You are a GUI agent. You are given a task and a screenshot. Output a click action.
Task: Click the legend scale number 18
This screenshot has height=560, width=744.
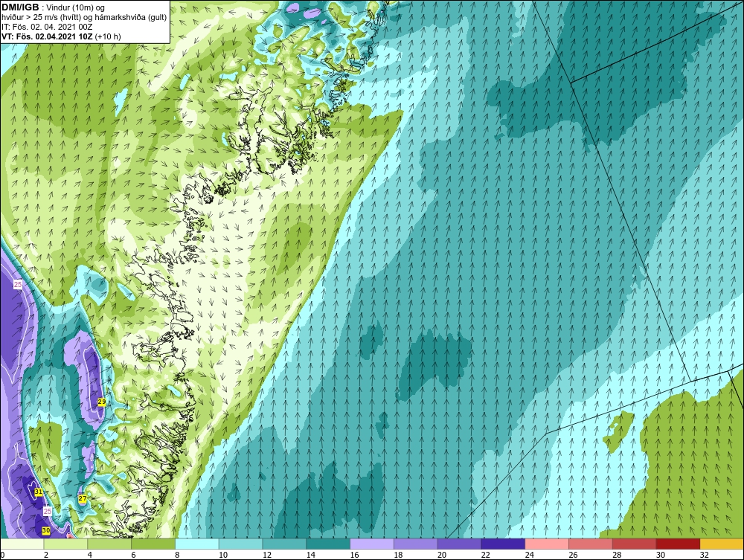click(398, 555)
